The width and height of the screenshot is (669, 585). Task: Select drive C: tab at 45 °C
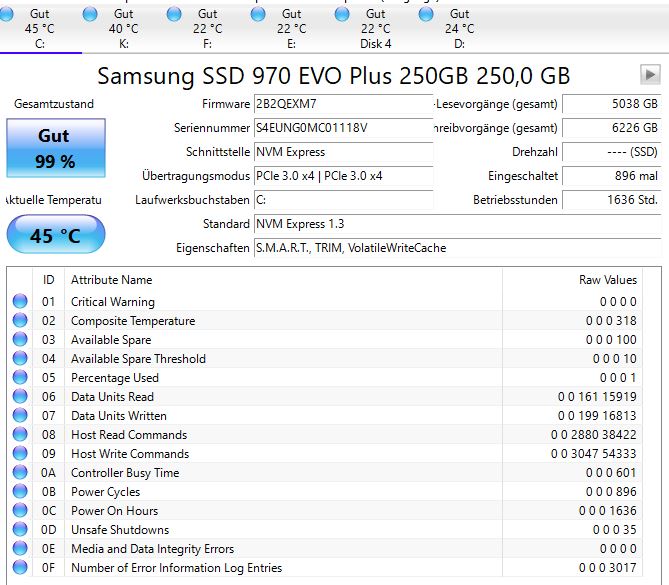coord(39,29)
